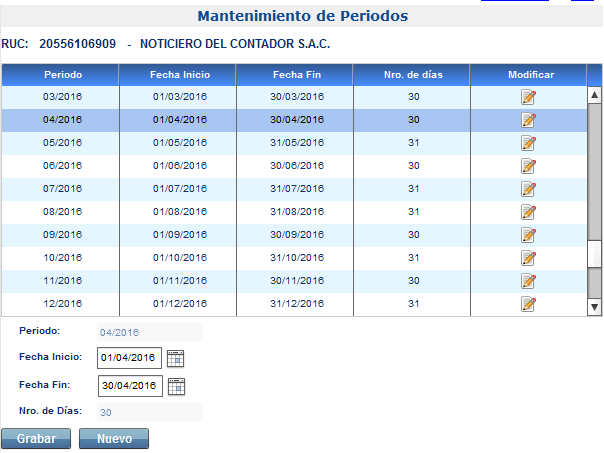
Task: Select the 09/2016 period cell
Action: 60,235
